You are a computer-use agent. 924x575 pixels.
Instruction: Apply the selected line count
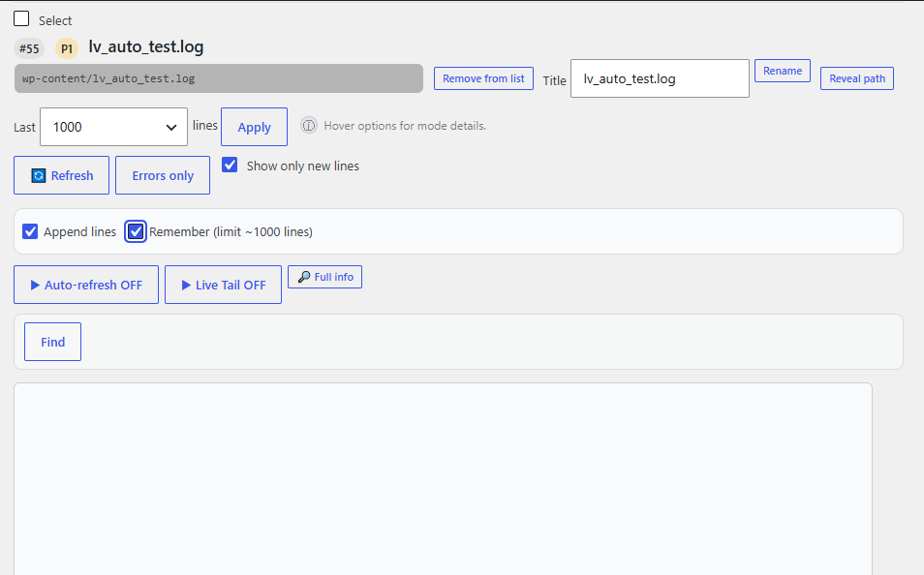pyautogui.click(x=254, y=127)
